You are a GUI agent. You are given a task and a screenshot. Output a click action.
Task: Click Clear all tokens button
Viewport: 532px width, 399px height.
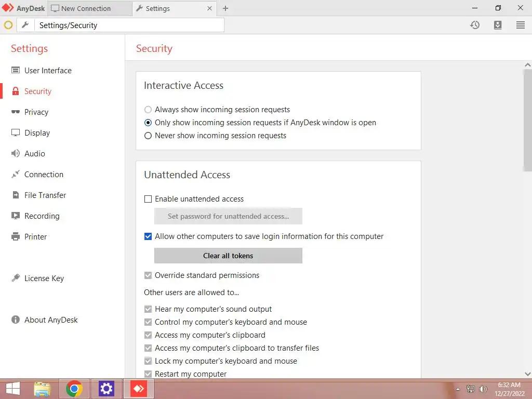pyautogui.click(x=228, y=256)
